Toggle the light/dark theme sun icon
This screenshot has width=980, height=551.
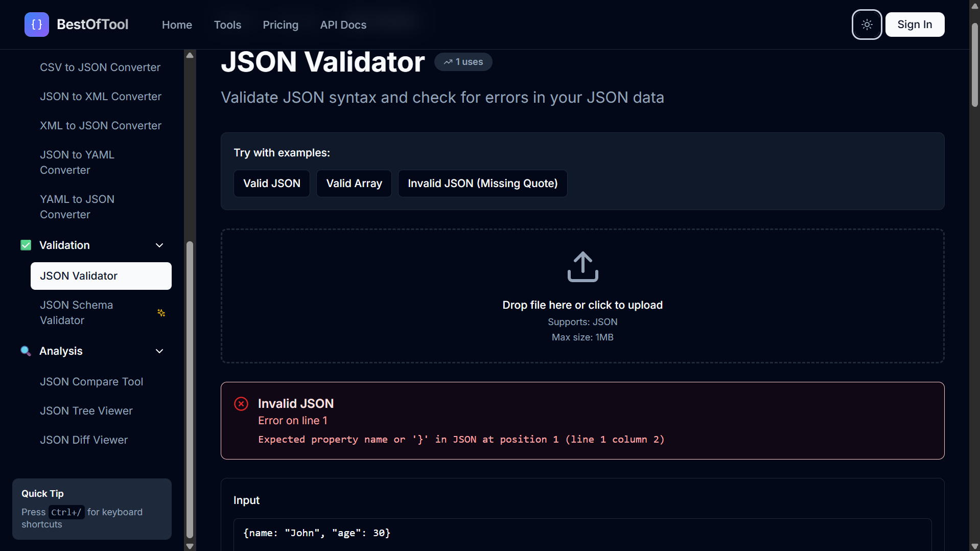tap(867, 25)
